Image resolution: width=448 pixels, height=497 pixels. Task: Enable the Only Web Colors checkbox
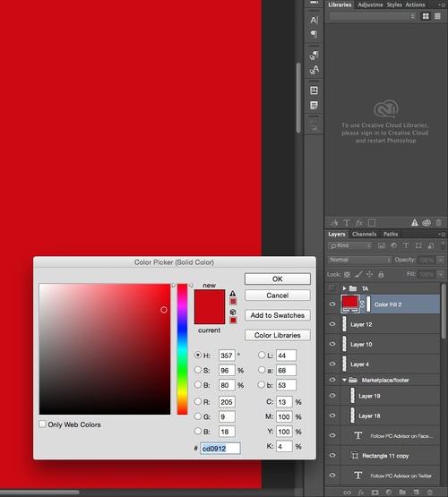pyautogui.click(x=42, y=424)
